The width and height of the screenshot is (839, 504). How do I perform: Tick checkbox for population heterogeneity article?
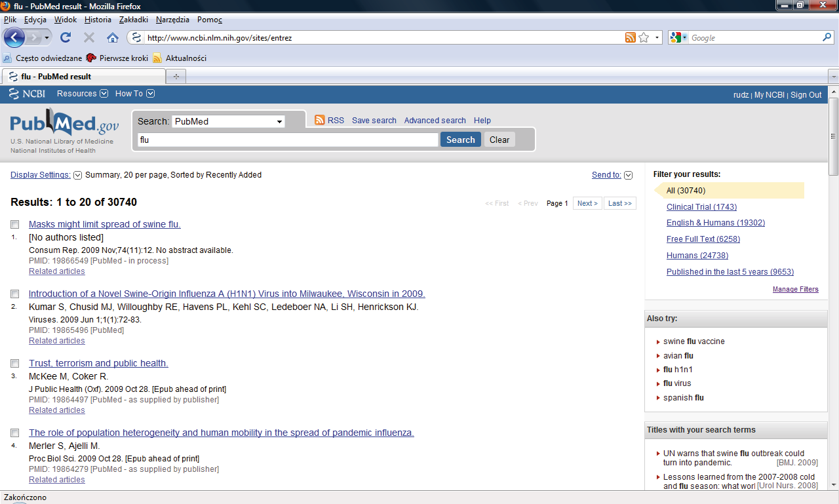pos(14,433)
